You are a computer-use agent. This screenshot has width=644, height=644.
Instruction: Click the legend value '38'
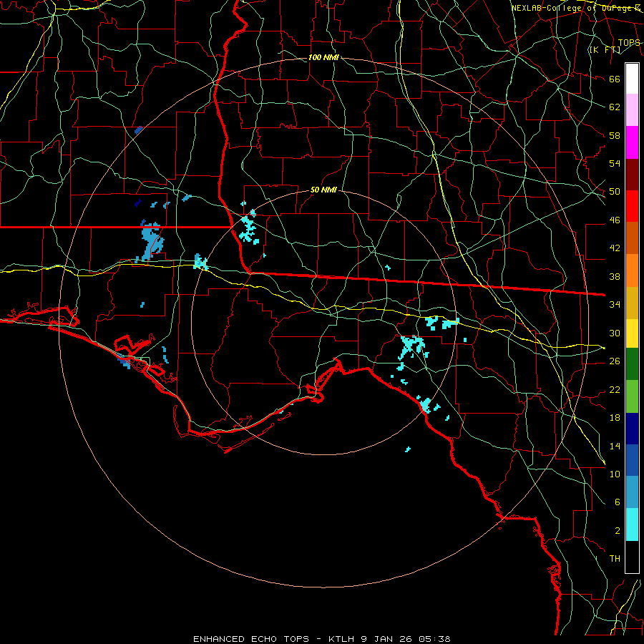click(x=615, y=276)
